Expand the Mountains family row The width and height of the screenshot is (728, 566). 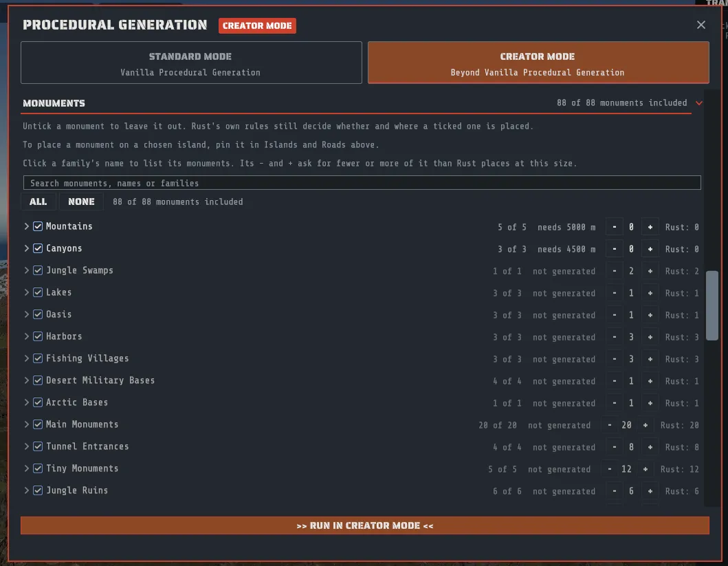(x=26, y=226)
